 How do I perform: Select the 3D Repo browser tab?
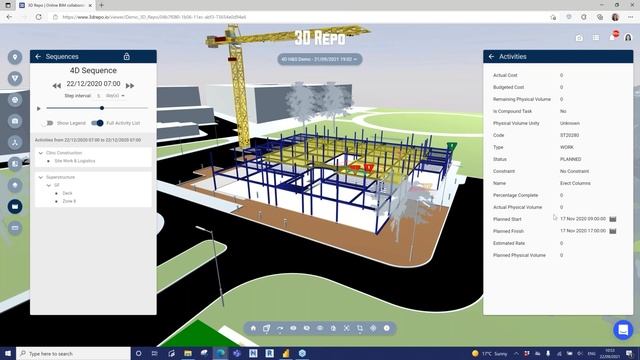tap(56, 5)
